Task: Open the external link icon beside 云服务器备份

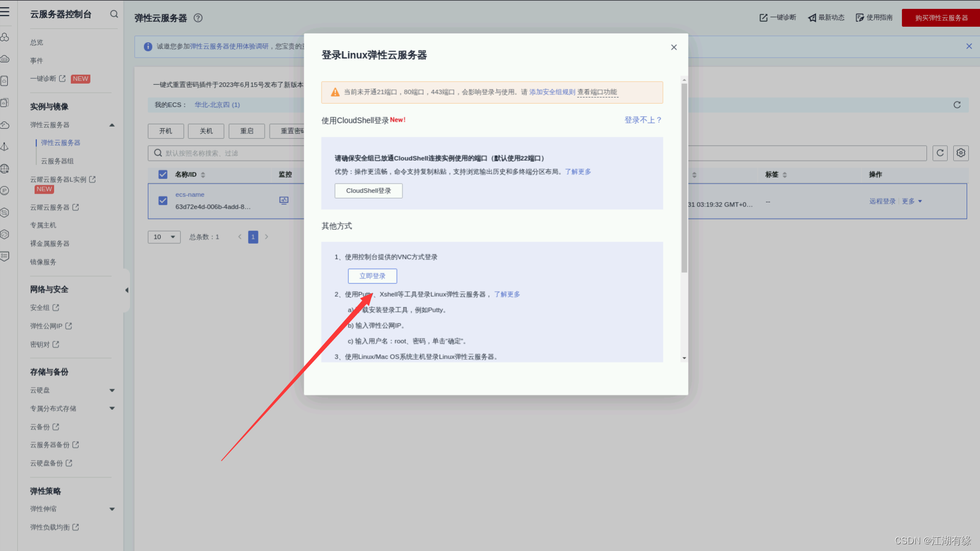Action: pos(76,444)
